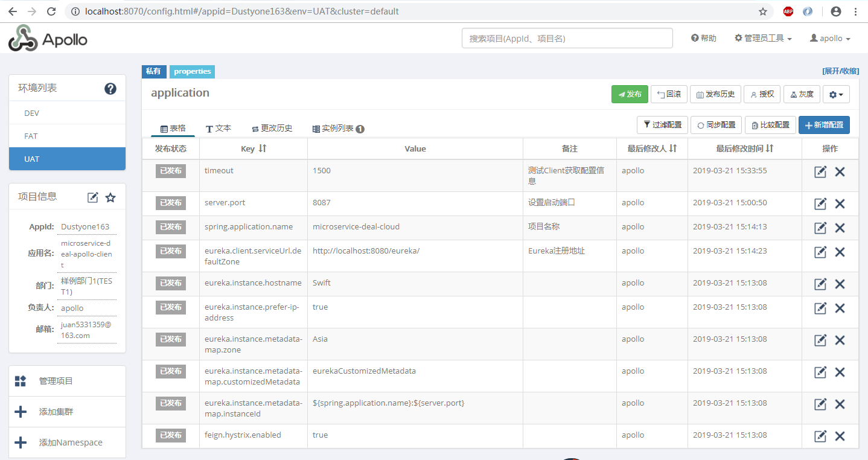Viewport: 868px width, 460px height.
Task: Delete the server.port row
Action: point(840,204)
